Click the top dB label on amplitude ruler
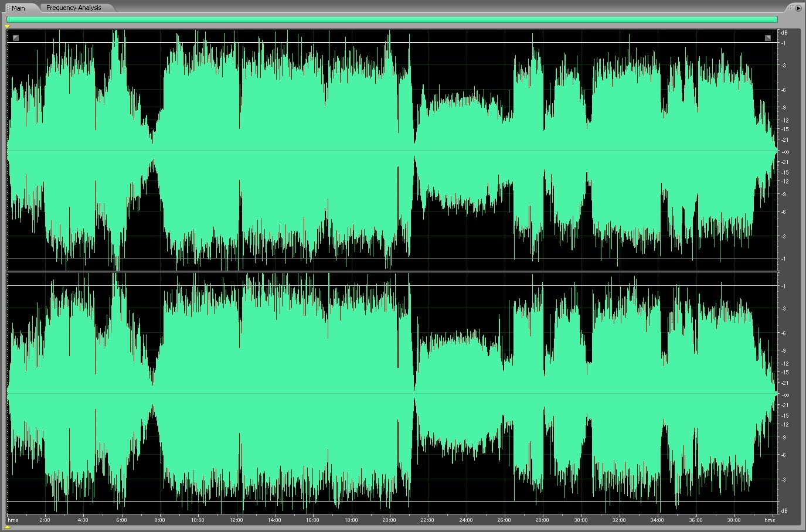 click(x=784, y=32)
